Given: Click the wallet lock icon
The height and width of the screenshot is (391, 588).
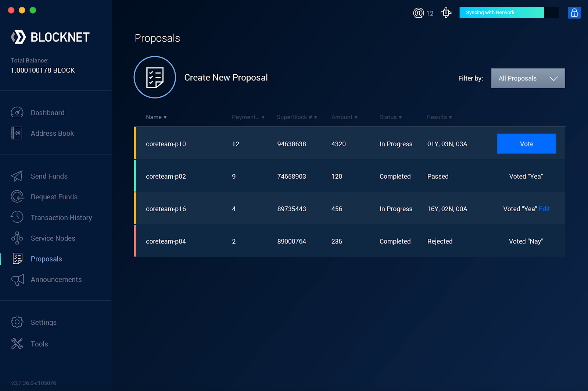Looking at the screenshot, I should [574, 13].
